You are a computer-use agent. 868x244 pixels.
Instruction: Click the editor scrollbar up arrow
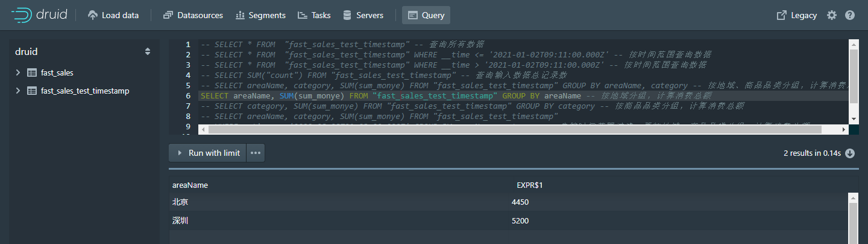(853, 45)
